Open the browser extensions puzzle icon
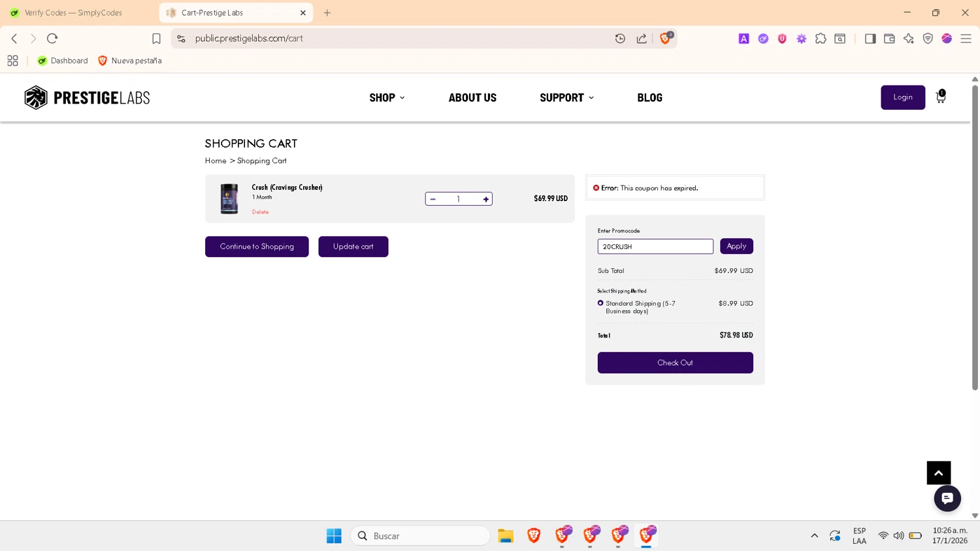Screen dimensions: 980x551 (x=821, y=39)
